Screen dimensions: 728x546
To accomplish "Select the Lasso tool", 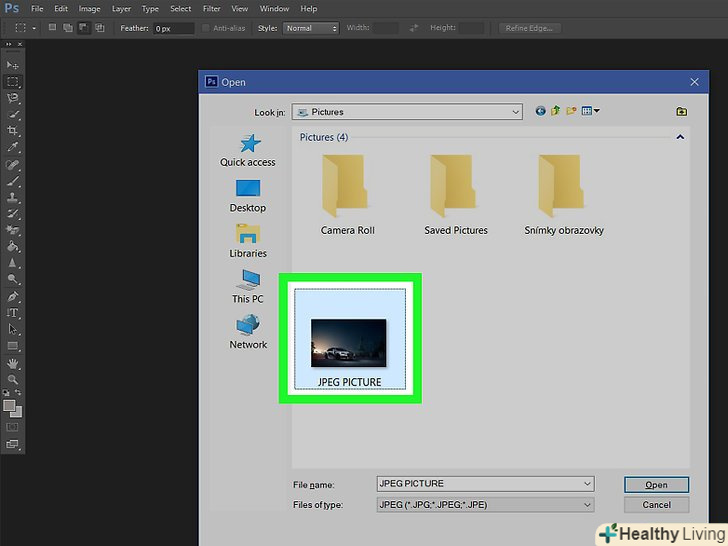I will click(13, 98).
